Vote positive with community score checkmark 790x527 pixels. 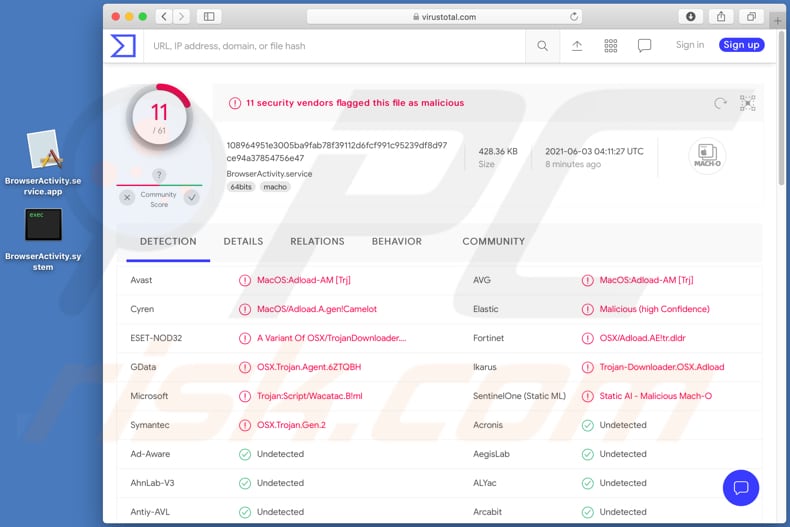pos(191,197)
